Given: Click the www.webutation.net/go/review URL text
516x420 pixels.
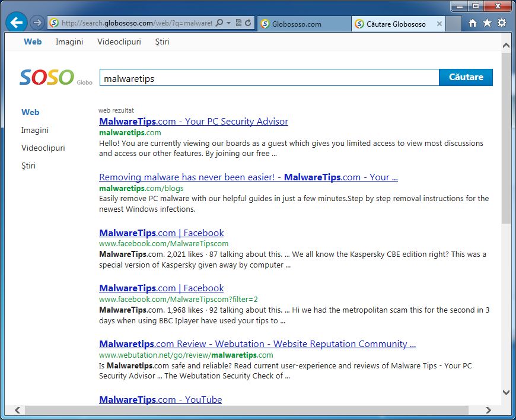Looking at the screenshot, I should point(186,355).
